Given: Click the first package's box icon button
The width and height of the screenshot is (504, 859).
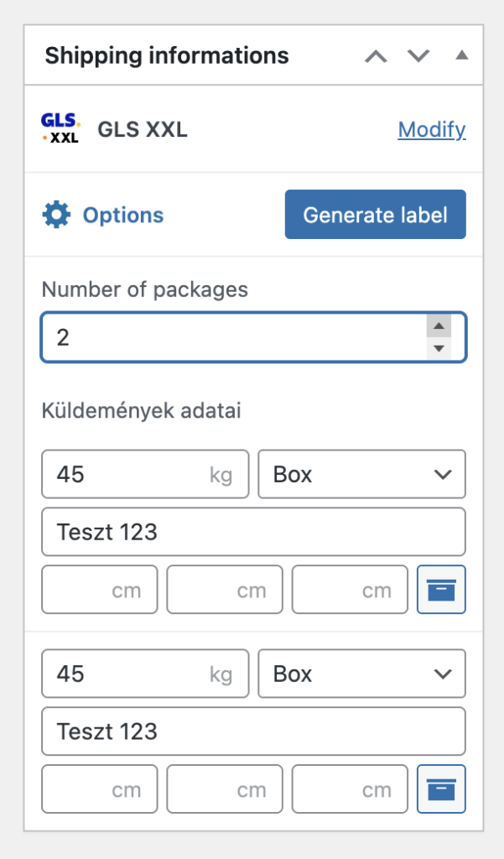Looking at the screenshot, I should coord(441,590).
